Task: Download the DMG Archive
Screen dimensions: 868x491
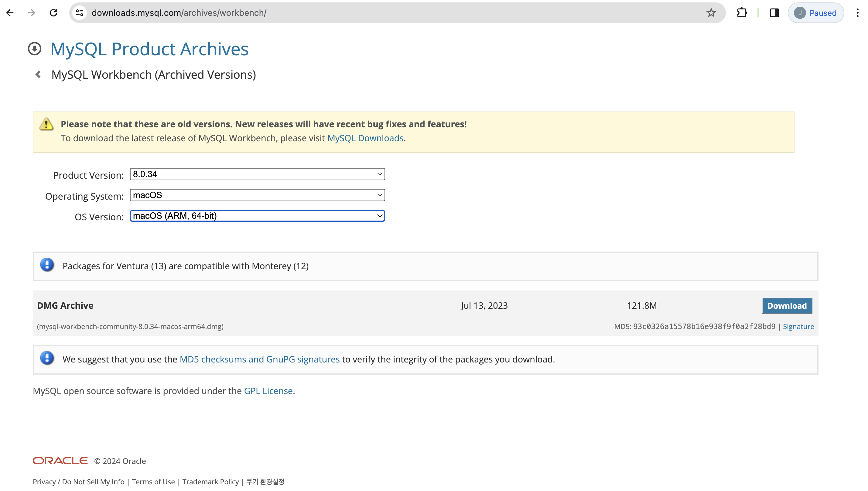Action: tap(787, 306)
